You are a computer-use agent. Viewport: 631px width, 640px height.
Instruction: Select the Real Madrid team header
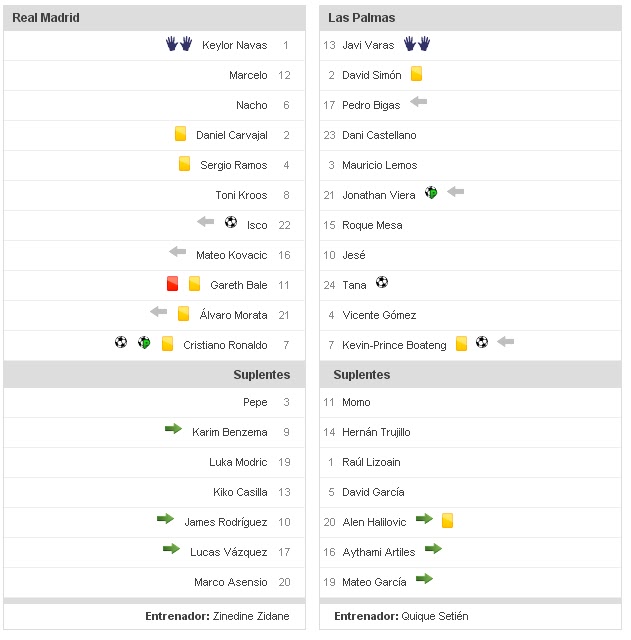[x=46, y=18]
